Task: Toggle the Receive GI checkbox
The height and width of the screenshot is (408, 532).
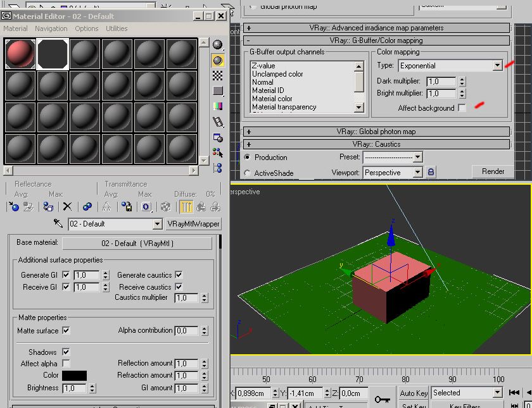Action: (66, 287)
